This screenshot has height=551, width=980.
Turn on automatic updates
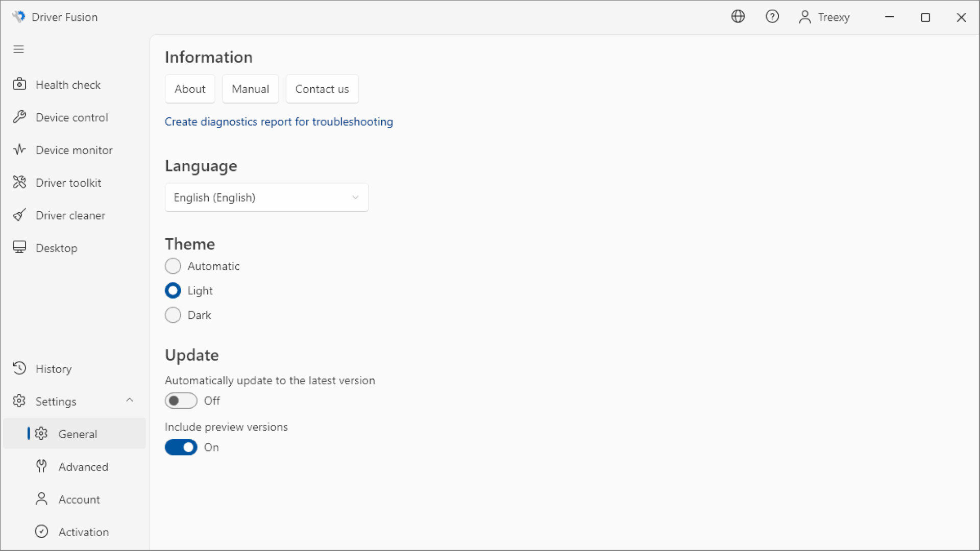pyautogui.click(x=180, y=400)
